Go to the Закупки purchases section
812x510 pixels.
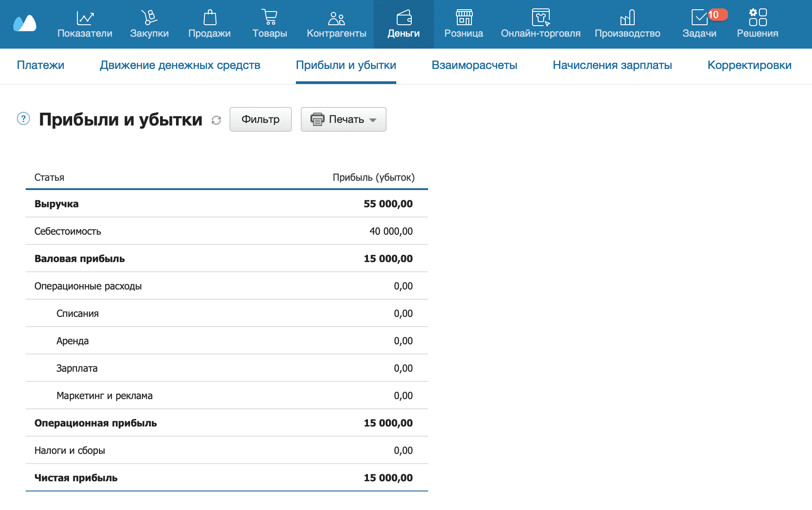pos(149,24)
